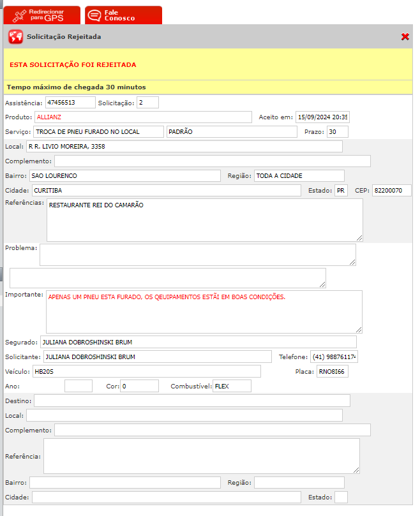Viewport: 420px width, 516px height.
Task: Click the PADRÃO service type field
Action: [232, 131]
